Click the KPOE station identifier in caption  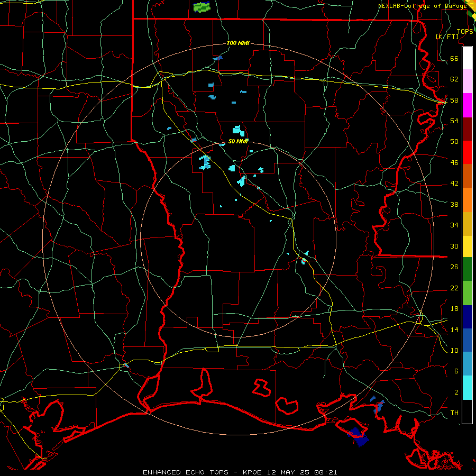click(253, 472)
